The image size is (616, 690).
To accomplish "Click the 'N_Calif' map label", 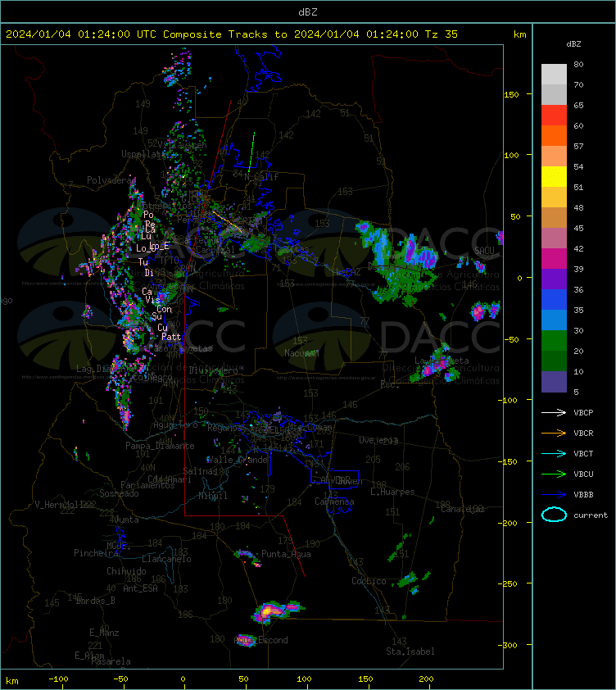I will click(x=261, y=177).
